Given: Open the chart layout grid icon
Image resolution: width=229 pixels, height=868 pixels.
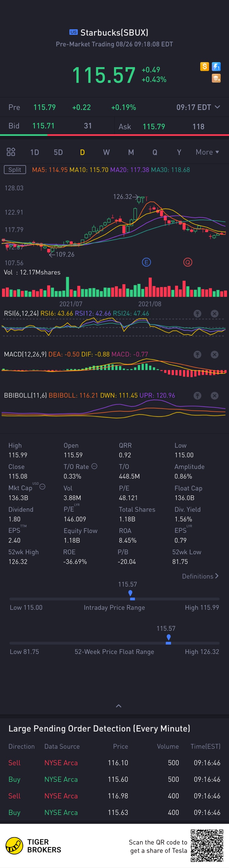Looking at the screenshot, I should click(x=11, y=152).
